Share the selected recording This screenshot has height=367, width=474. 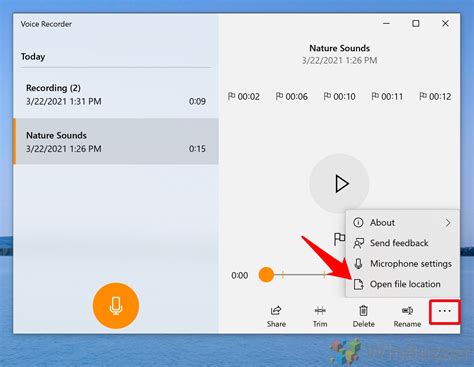coord(276,316)
